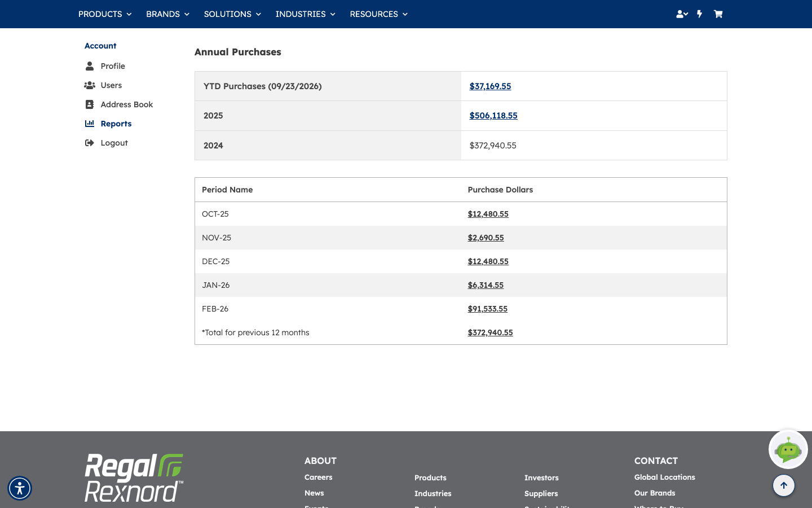Click the Reports chart icon
Screen dimensions: 812x508
90,124
